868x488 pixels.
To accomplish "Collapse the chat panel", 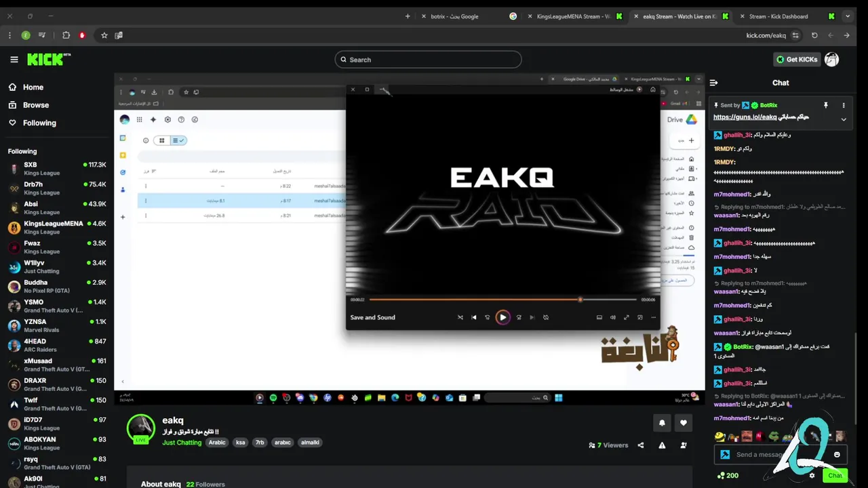I will 713,83.
